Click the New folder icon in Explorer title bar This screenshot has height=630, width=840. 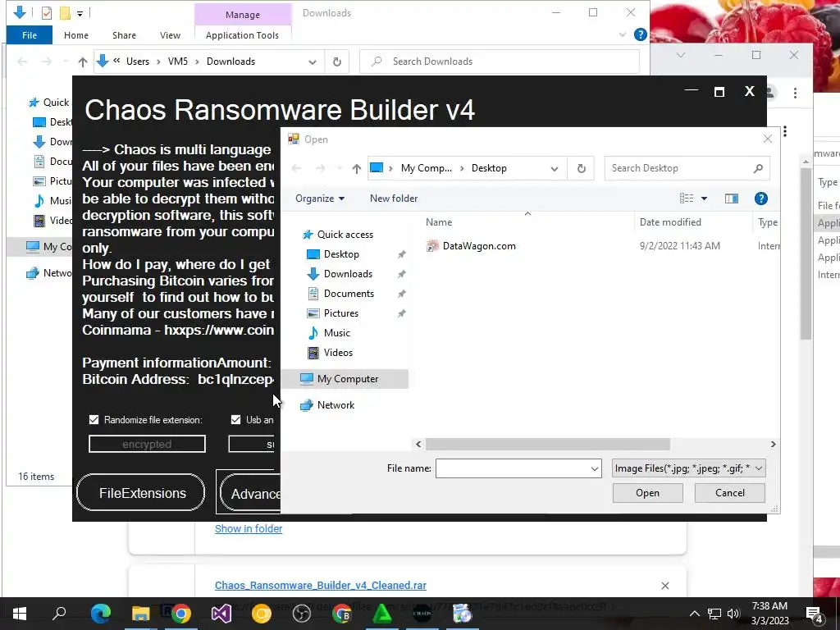(x=65, y=13)
